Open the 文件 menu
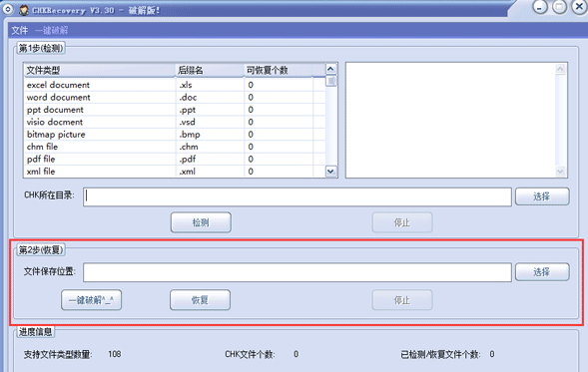This screenshot has height=372, width=588. click(20, 30)
